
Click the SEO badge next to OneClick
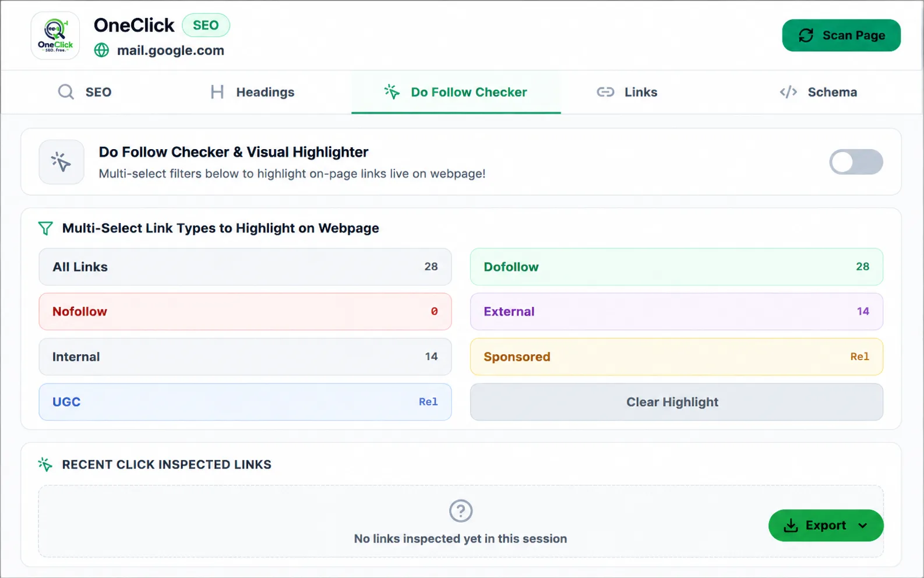pos(206,25)
